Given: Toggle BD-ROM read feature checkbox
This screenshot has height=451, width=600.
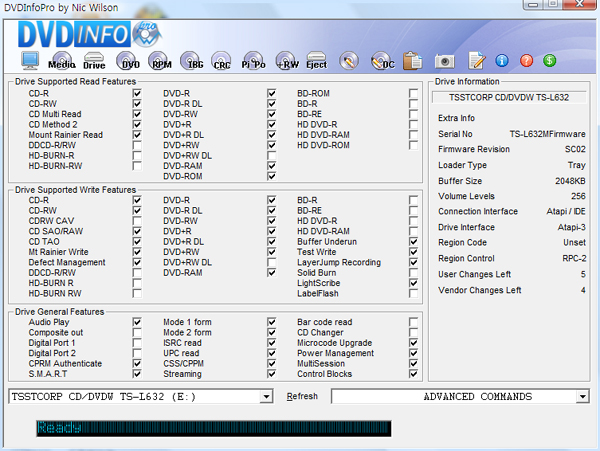Looking at the screenshot, I should pos(413,93).
